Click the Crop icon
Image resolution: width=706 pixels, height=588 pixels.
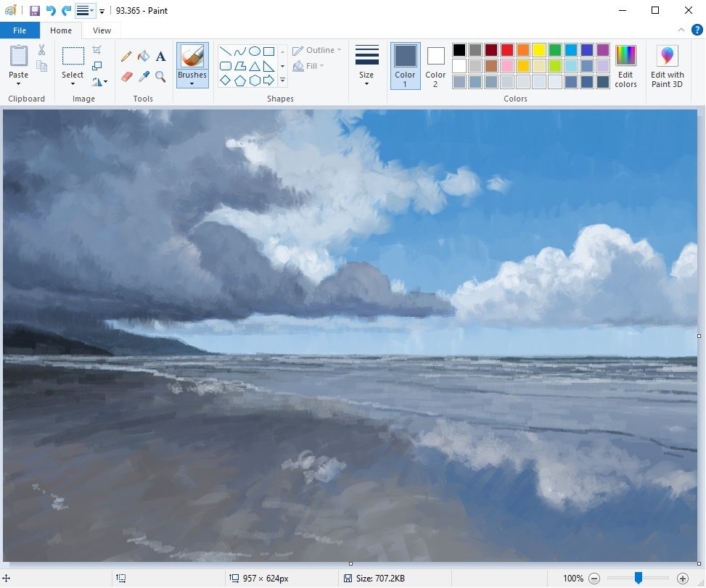pyautogui.click(x=97, y=50)
